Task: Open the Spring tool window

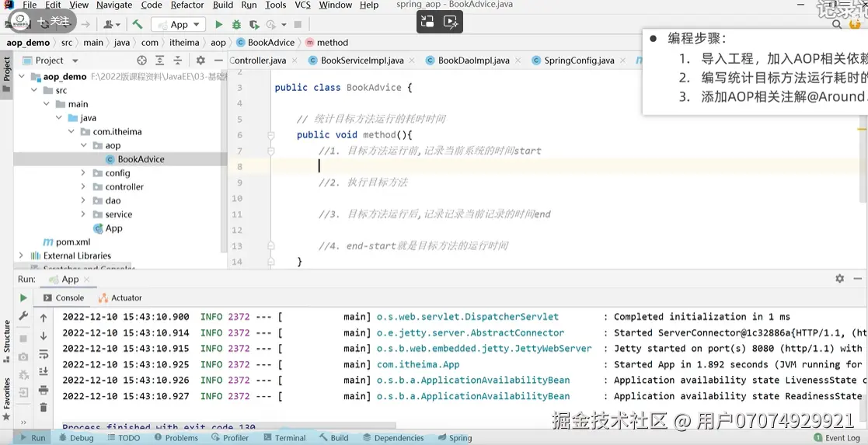Action: (x=455, y=438)
